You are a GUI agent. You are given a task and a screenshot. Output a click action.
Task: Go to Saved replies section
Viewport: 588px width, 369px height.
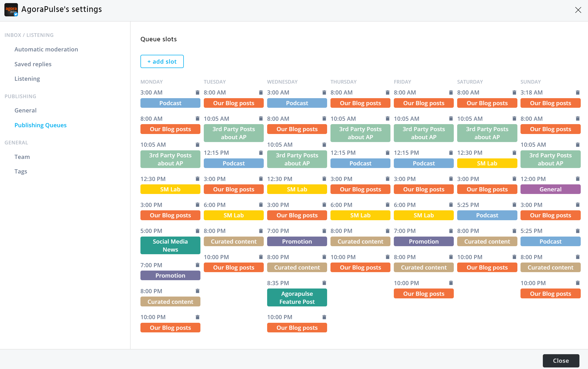(x=33, y=64)
